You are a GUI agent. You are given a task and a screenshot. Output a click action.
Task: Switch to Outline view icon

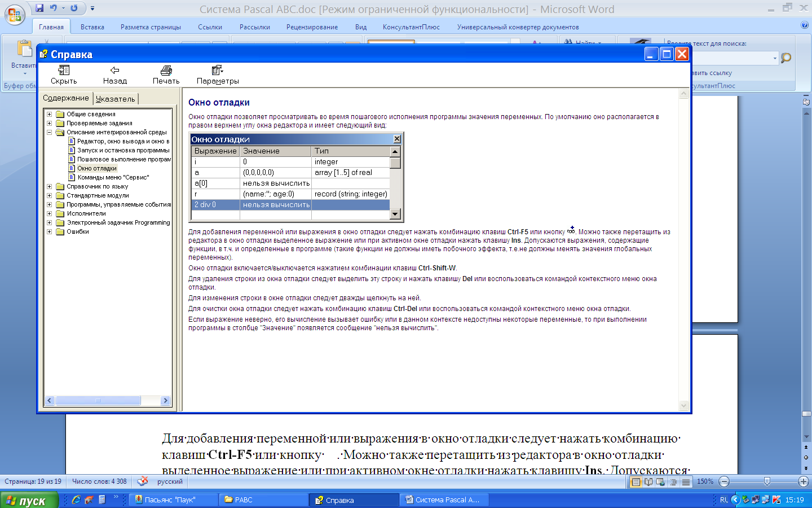[673, 481]
